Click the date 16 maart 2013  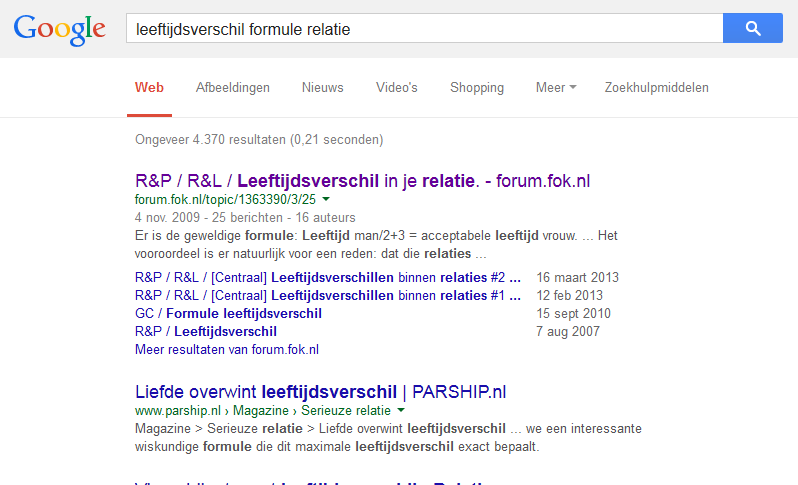point(577,277)
